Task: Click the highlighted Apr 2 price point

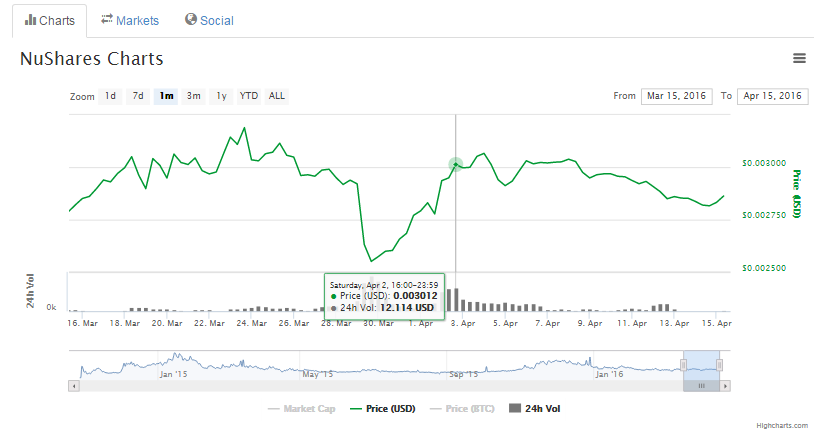Action: click(x=456, y=165)
